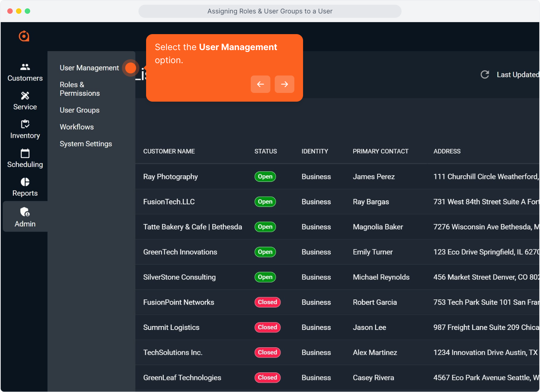Refresh the list with the reload icon

click(485, 74)
